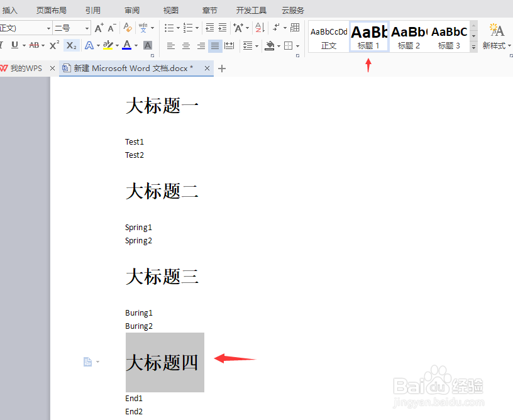This screenshot has height=420, width=513.
Task: Click the WPS logo on 我的WPS tab
Action: tap(4, 68)
